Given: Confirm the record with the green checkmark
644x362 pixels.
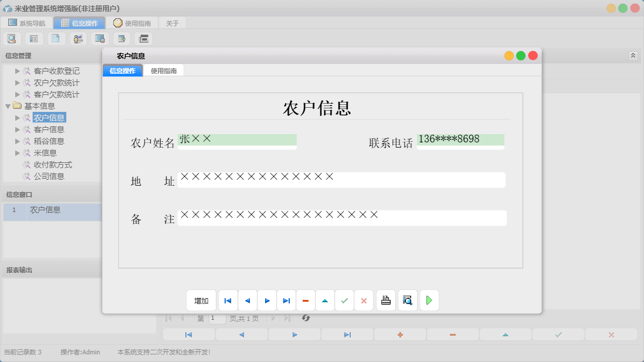Looking at the screenshot, I should point(345,300).
